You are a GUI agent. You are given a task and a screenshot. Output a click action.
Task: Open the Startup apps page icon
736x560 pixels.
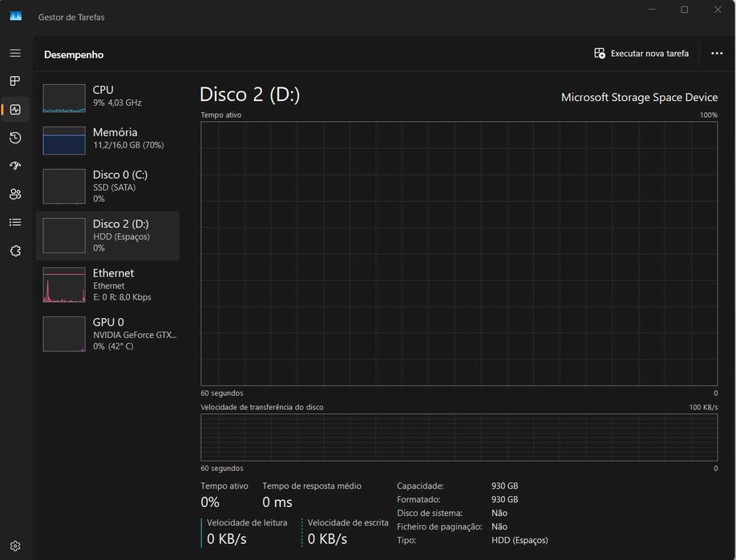(x=15, y=166)
